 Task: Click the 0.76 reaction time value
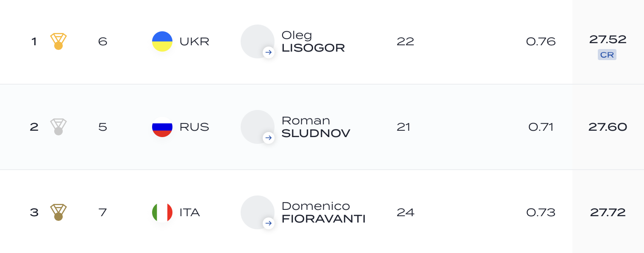pyautogui.click(x=541, y=41)
